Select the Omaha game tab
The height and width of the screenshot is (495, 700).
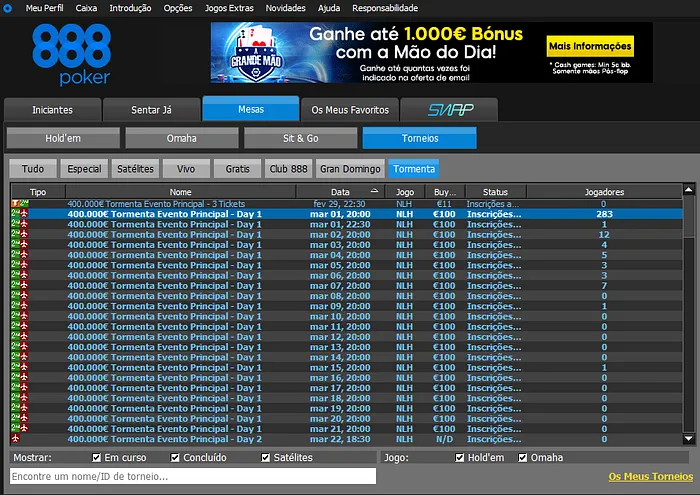[182, 138]
